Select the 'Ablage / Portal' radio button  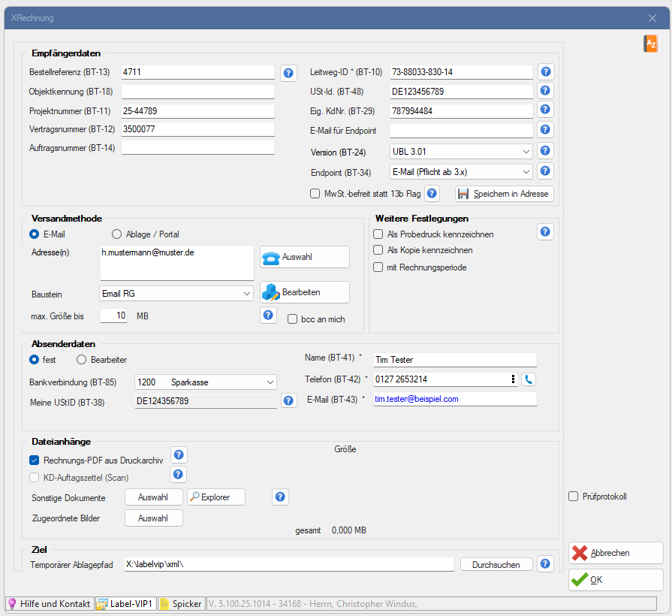tap(116, 234)
